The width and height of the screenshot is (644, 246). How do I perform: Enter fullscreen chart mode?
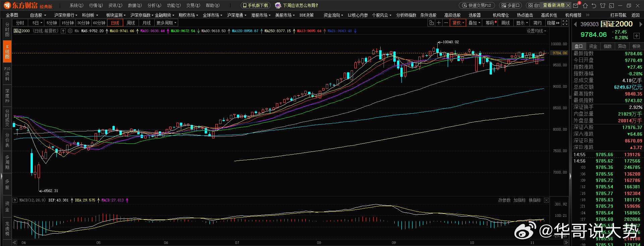click(x=565, y=23)
